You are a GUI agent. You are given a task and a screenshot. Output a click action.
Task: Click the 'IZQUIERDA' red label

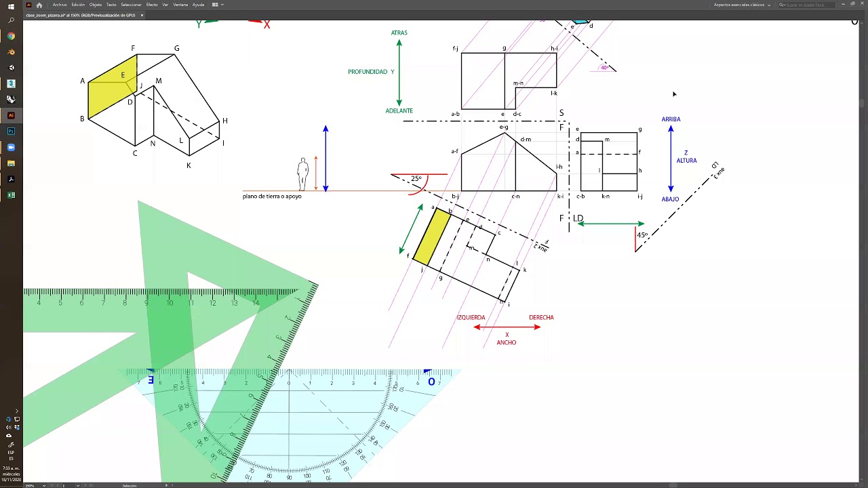coord(471,317)
